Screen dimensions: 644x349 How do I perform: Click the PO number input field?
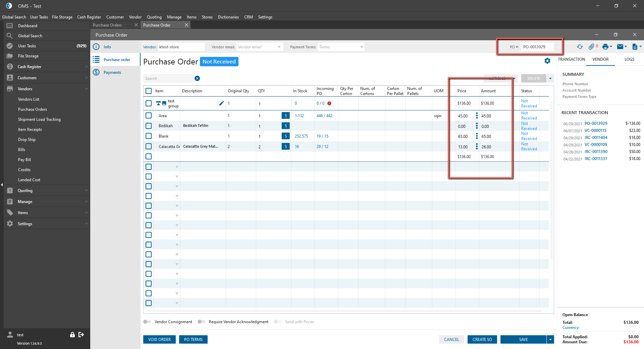point(537,47)
